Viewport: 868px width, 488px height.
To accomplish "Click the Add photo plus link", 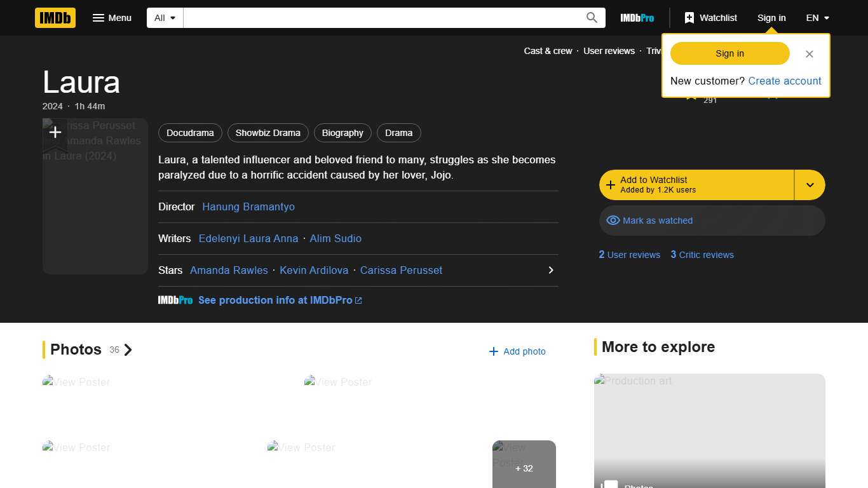I will pyautogui.click(x=517, y=351).
